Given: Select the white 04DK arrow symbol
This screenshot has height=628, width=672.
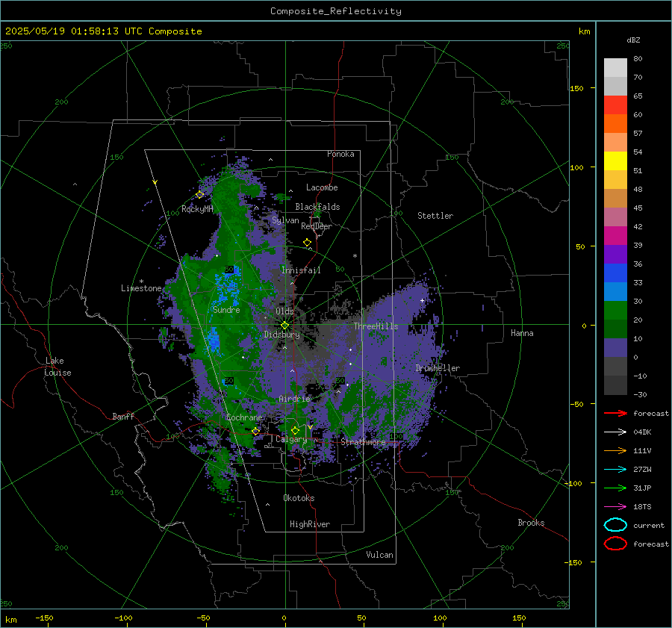Looking at the screenshot, I should 615,432.
